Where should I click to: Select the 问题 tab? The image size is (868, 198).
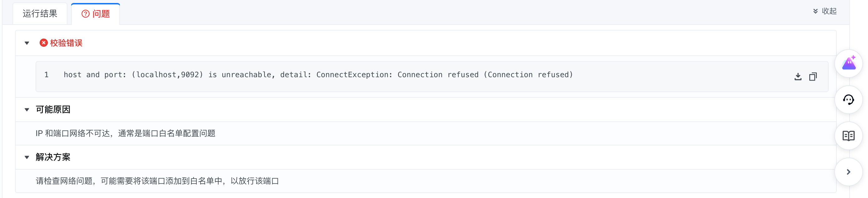(96, 14)
